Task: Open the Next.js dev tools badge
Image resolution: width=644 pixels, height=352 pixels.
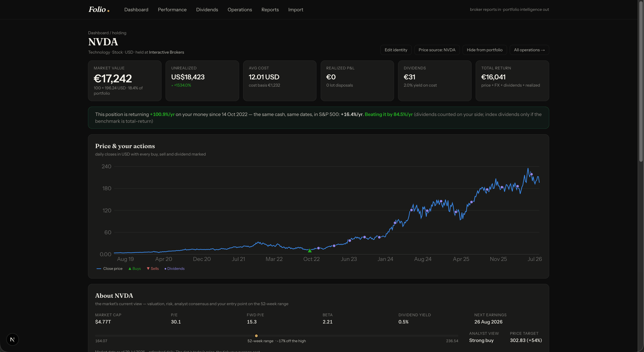Action: [12, 339]
